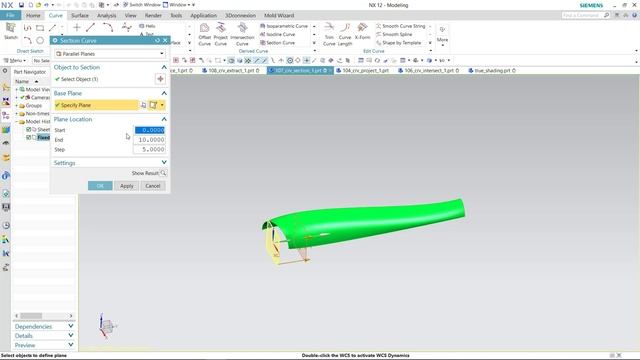Expand the Settings group
The height and width of the screenshot is (360, 640).
pyautogui.click(x=164, y=162)
